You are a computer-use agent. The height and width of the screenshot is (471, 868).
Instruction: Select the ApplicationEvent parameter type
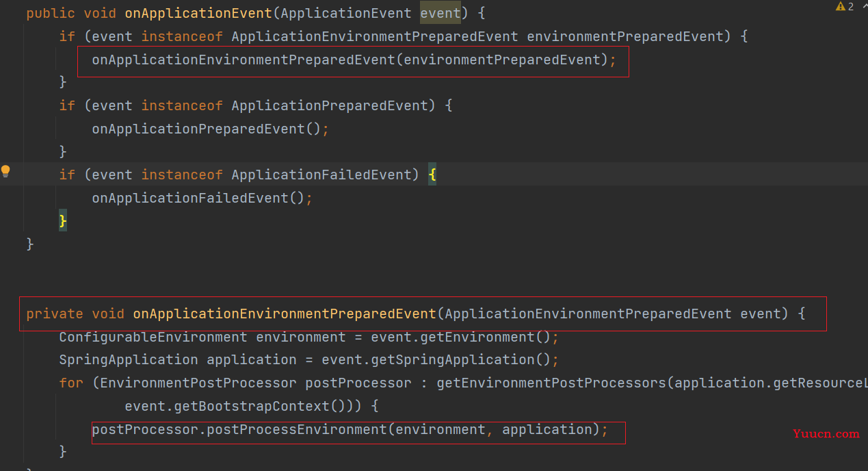[x=346, y=13]
